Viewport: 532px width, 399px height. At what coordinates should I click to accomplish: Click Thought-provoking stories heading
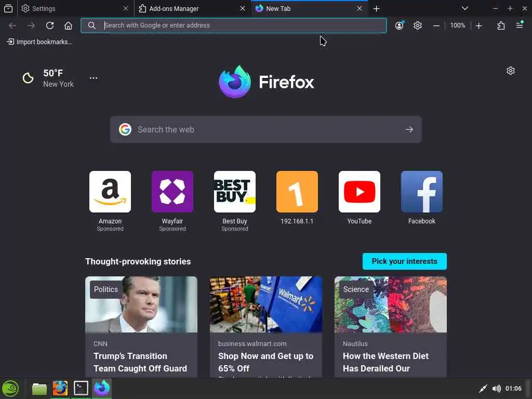pyautogui.click(x=138, y=262)
